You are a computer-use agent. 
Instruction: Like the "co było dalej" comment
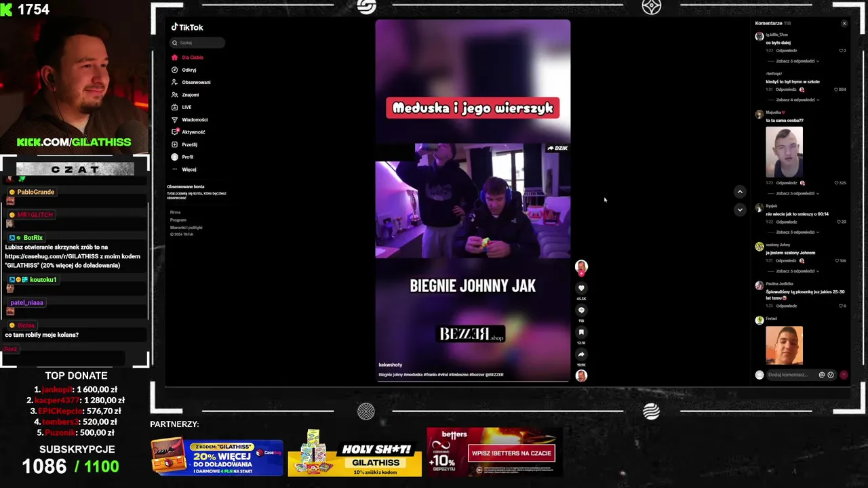pos(842,51)
